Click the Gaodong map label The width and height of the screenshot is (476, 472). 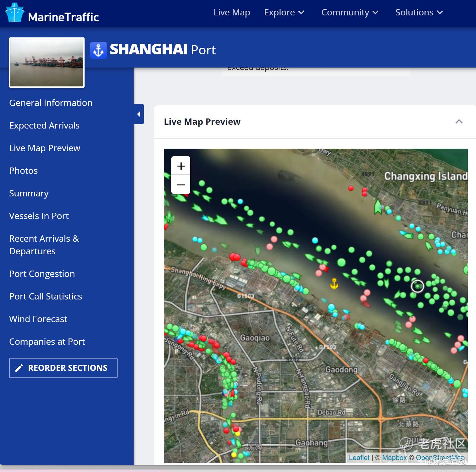pos(342,370)
